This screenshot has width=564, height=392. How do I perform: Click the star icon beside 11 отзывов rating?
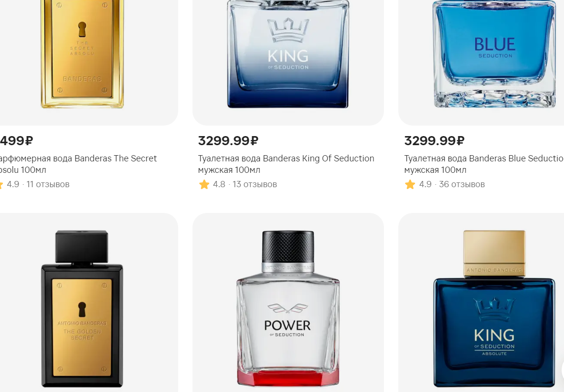pyautogui.click(x=1, y=184)
